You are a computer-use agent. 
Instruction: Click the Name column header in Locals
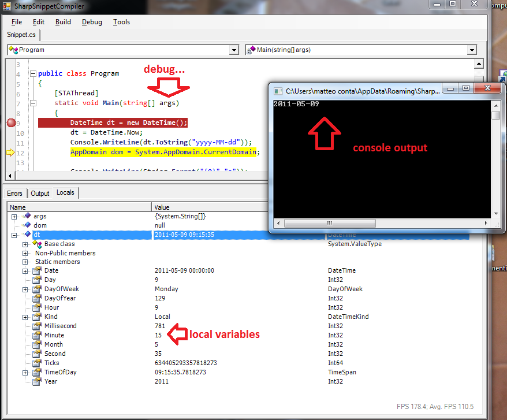point(79,207)
